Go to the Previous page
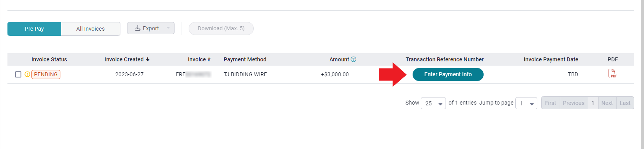This screenshot has width=644, height=149. [x=574, y=103]
